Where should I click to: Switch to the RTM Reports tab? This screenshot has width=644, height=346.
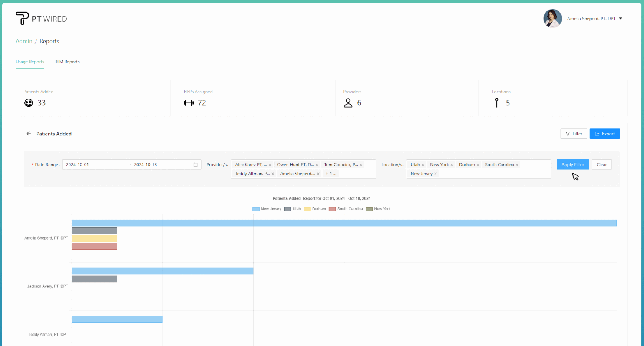67,62
